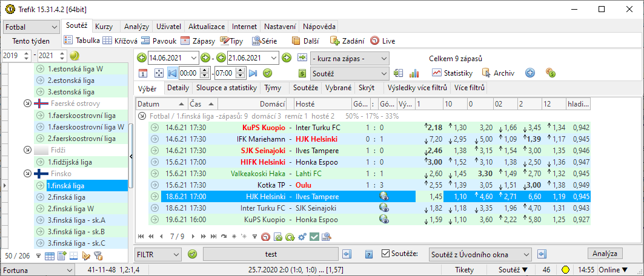Open the Fotbal sport dropdown
This screenshot has width=644, height=276.
point(32,27)
